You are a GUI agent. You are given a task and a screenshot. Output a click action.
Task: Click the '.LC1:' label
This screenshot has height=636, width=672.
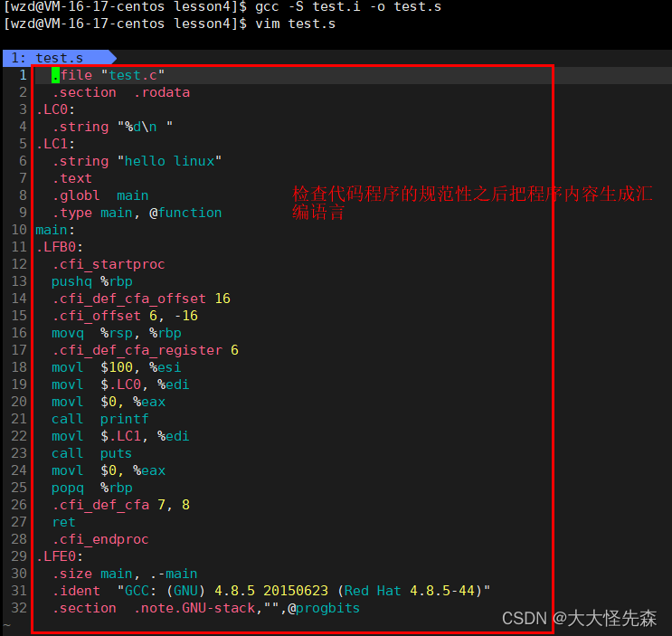point(55,144)
